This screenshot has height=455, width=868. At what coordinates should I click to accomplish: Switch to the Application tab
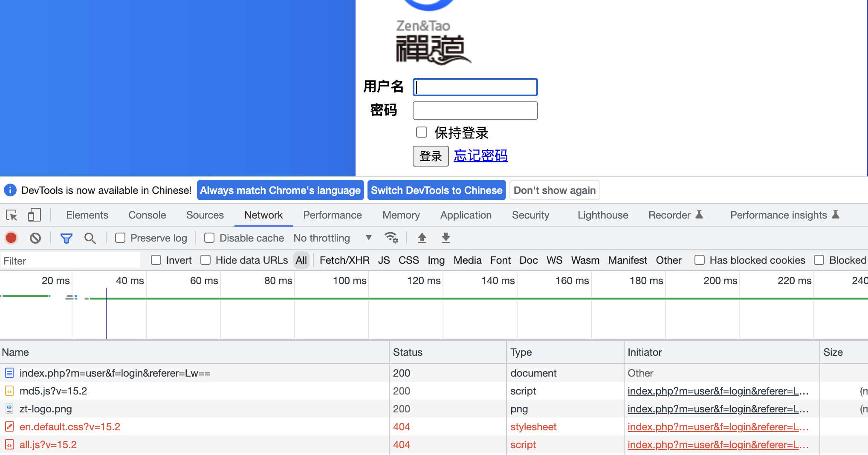(x=466, y=215)
